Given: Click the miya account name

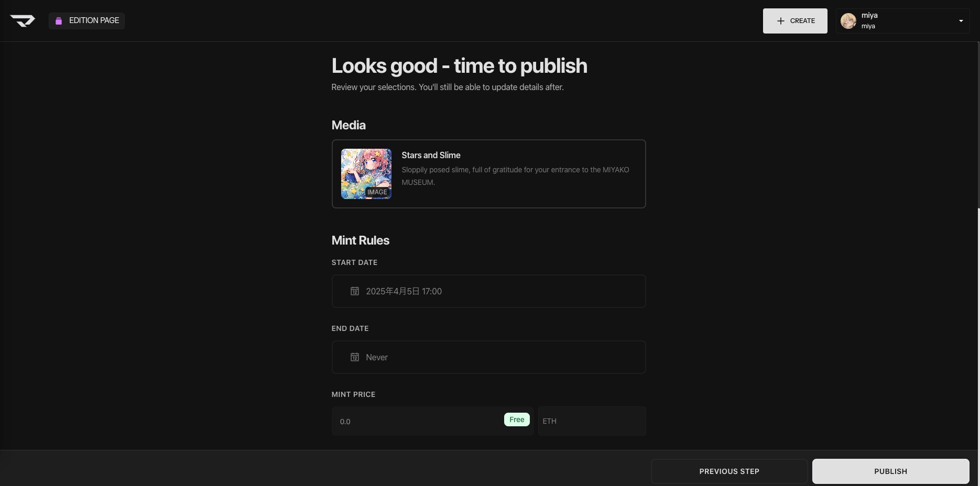Looking at the screenshot, I should (x=869, y=15).
